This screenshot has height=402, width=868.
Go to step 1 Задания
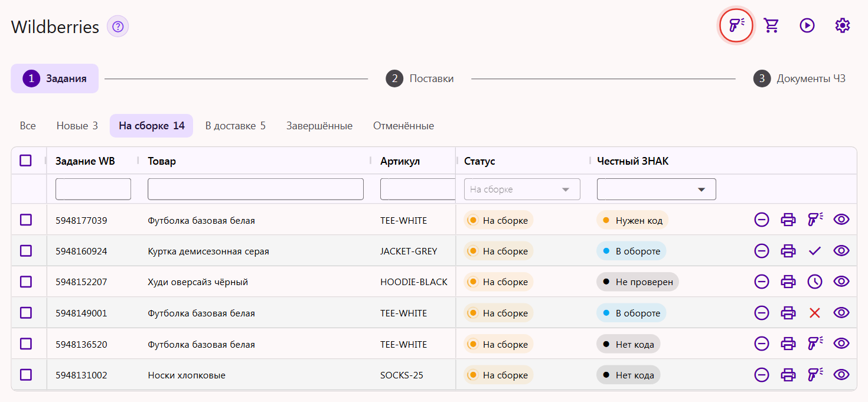pos(55,79)
